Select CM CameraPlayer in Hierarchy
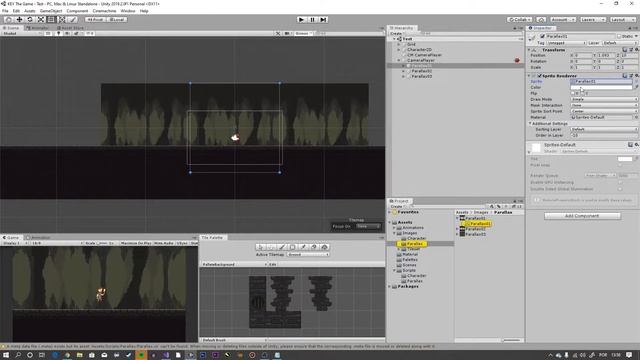 click(424, 55)
